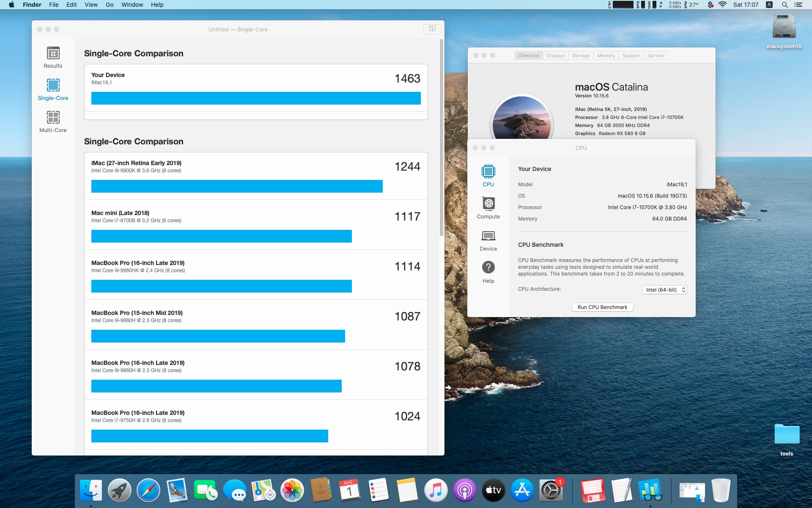
Task: Open the Window menu in menu bar
Action: click(132, 5)
